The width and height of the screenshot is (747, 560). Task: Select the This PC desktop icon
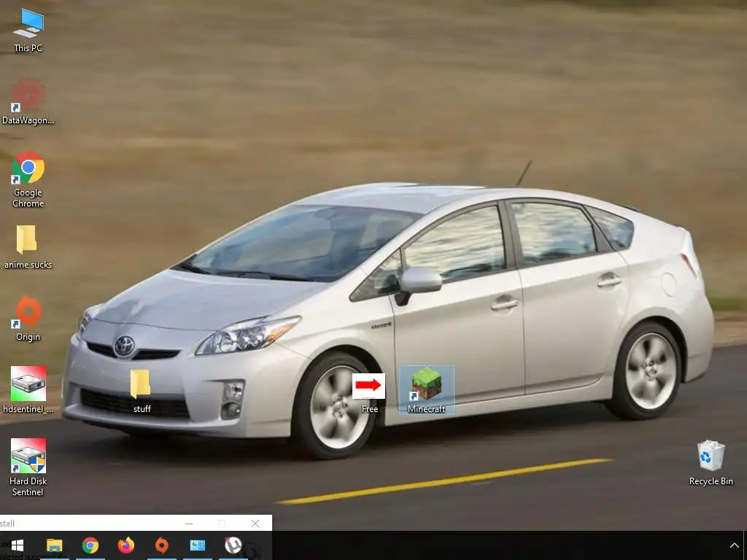point(28,23)
